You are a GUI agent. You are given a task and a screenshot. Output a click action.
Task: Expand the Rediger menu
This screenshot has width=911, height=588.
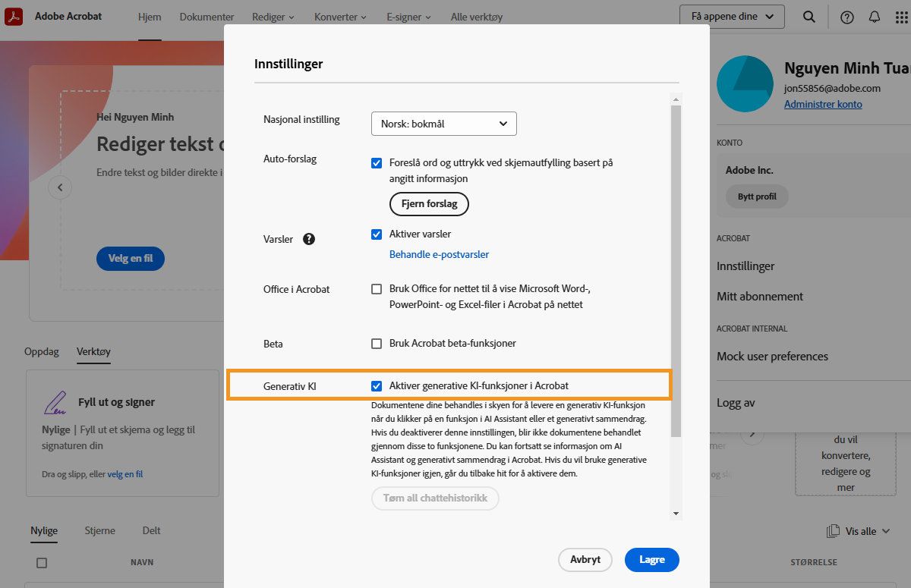[x=273, y=17]
